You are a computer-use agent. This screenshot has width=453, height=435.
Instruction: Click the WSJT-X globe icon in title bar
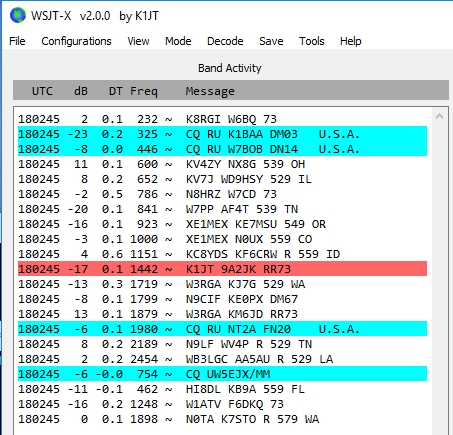tap(18, 15)
